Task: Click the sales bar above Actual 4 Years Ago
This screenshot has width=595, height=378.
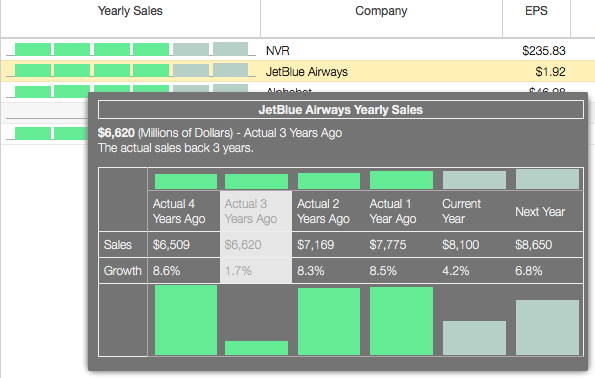Action: pyautogui.click(x=186, y=181)
